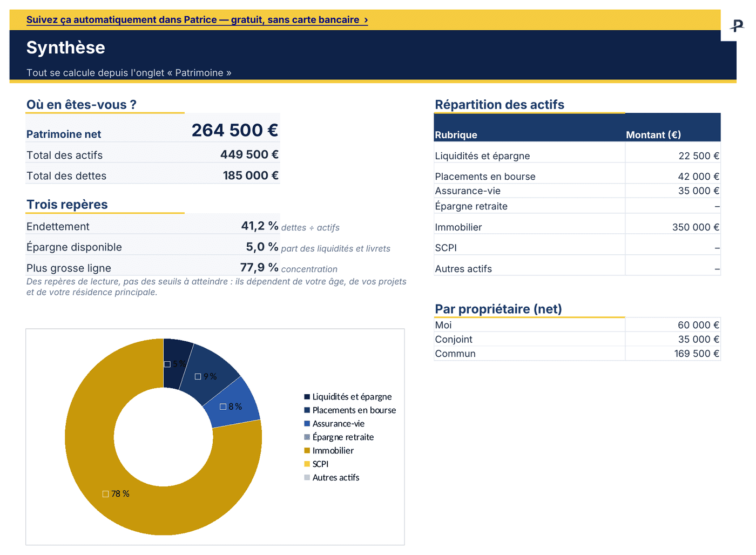Image resolution: width=756 pixels, height=555 pixels.
Task: Click the 35 000 € Assurance-vie amount
Action: [x=699, y=191]
